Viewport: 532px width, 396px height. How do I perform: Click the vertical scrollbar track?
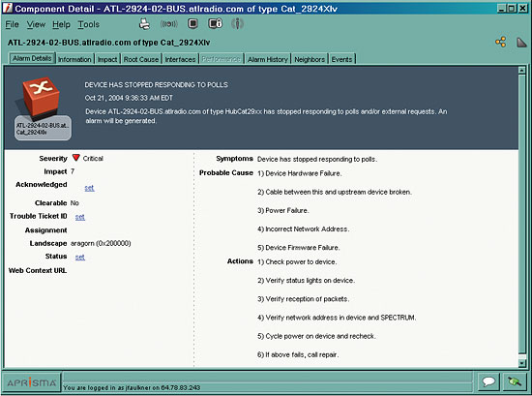click(x=521, y=214)
